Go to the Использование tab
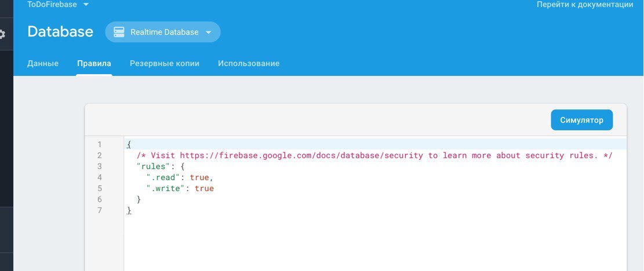Screen dimensions: 644x271 click(x=249, y=64)
